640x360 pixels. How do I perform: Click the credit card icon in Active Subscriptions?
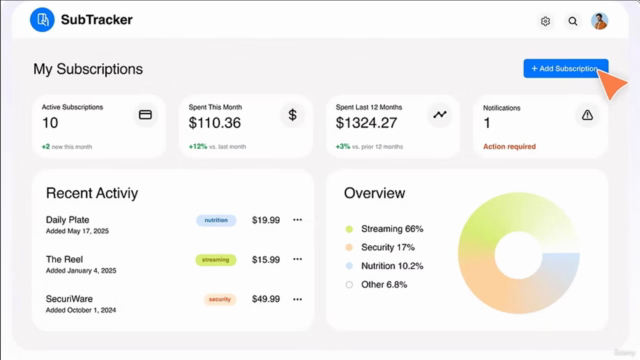point(145,115)
